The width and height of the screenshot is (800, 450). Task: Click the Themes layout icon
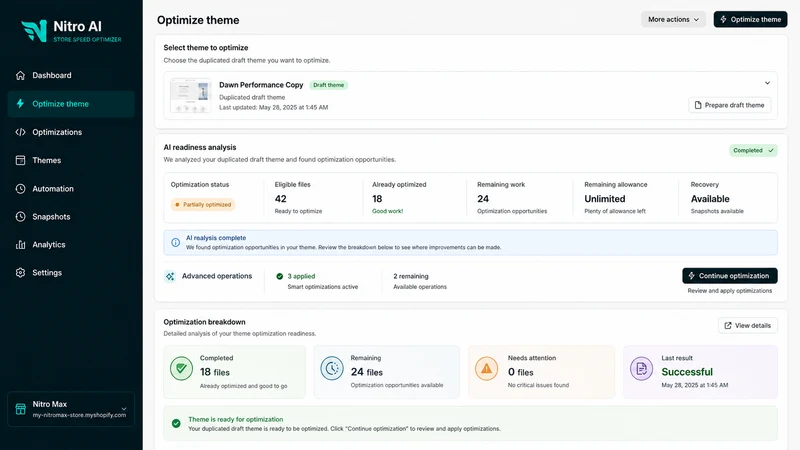(x=20, y=160)
